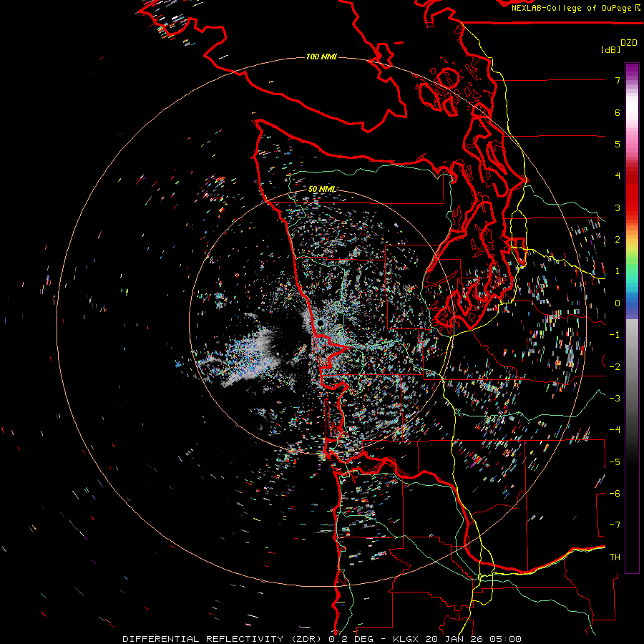Click the -7 value on color scale

click(x=615, y=525)
